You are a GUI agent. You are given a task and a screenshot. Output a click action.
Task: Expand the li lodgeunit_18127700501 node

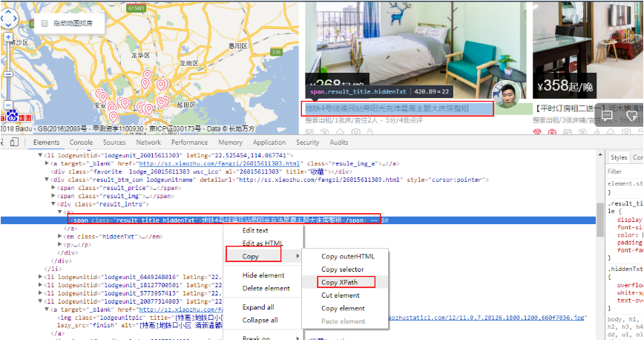coord(40,285)
